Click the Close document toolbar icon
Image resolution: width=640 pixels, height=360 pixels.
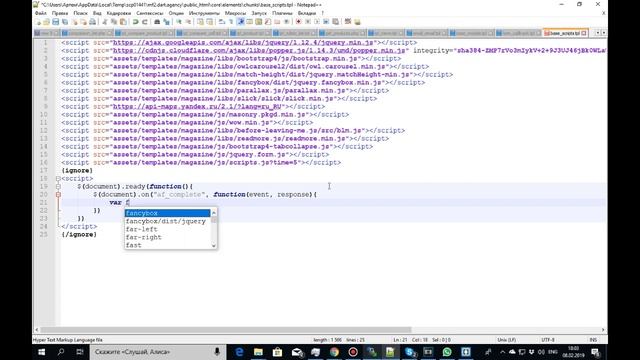click(x=75, y=22)
